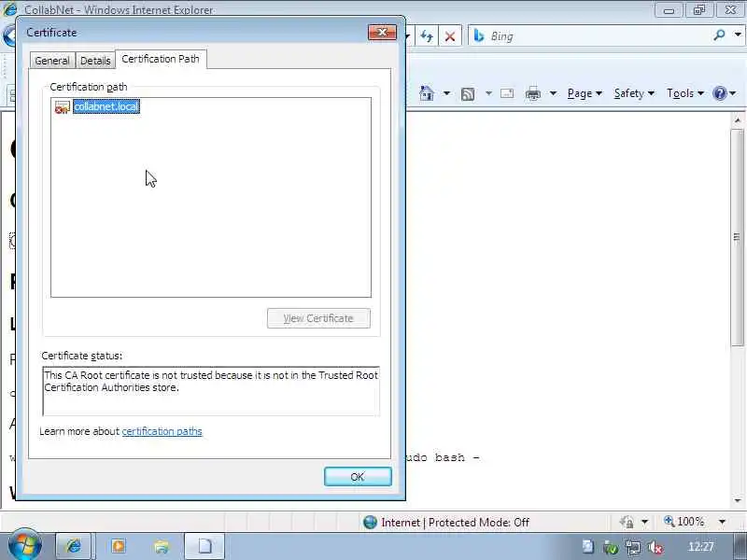Open the Safety menu
This screenshot has width=747, height=560.
pyautogui.click(x=634, y=93)
